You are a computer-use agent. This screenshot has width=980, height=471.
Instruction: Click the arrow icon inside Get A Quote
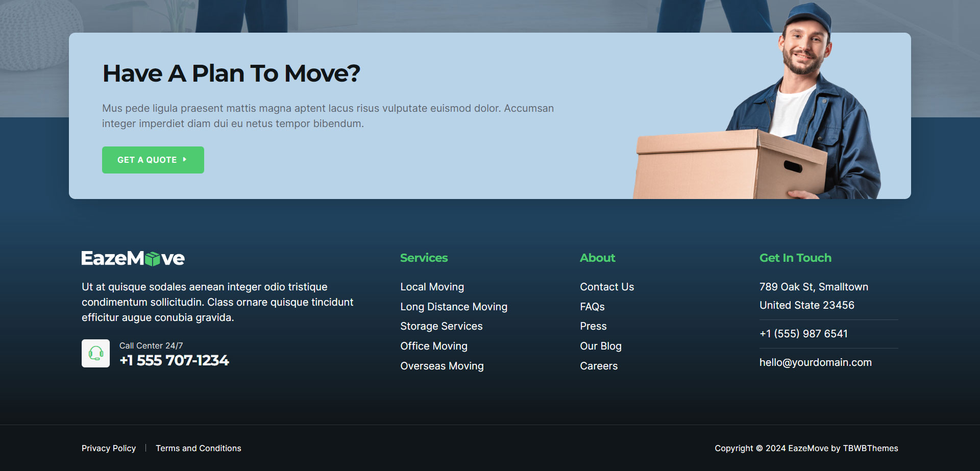pyautogui.click(x=185, y=160)
